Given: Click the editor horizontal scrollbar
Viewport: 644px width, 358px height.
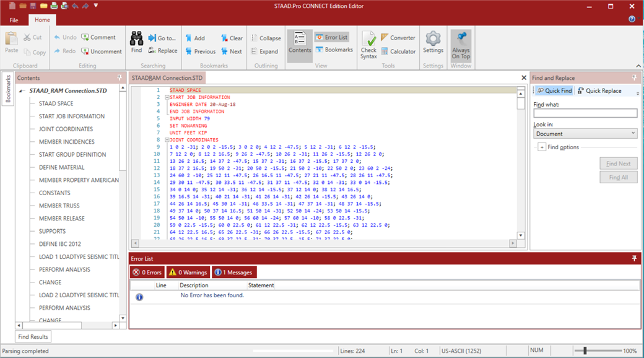Looking at the screenshot, I should pyautogui.click(x=324, y=243).
